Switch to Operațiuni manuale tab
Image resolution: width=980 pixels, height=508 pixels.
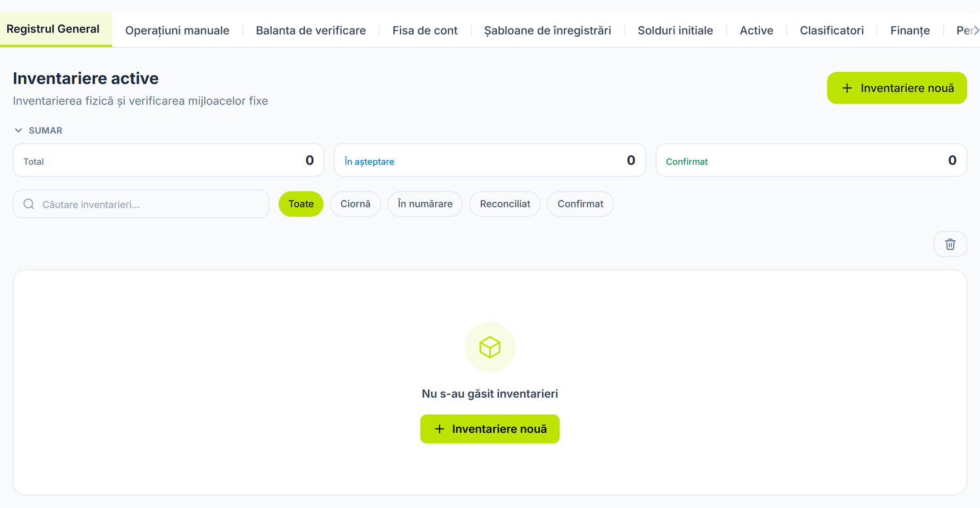pos(177,30)
